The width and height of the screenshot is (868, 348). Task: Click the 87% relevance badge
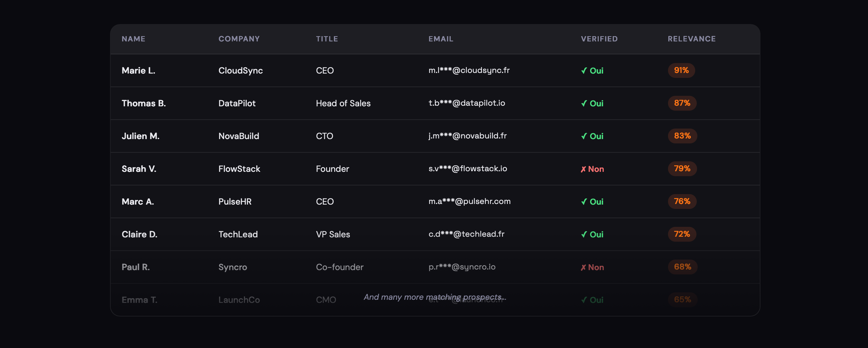coord(682,103)
